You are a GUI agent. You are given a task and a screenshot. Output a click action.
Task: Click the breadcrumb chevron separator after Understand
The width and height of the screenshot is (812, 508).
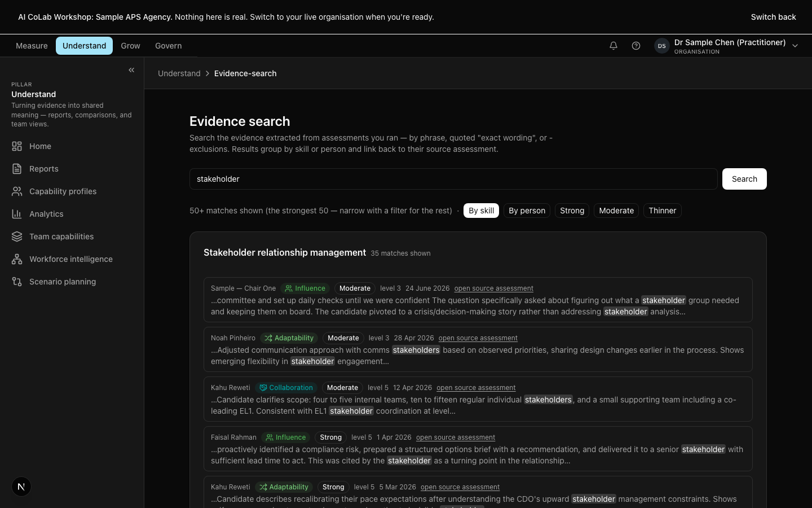coord(208,73)
